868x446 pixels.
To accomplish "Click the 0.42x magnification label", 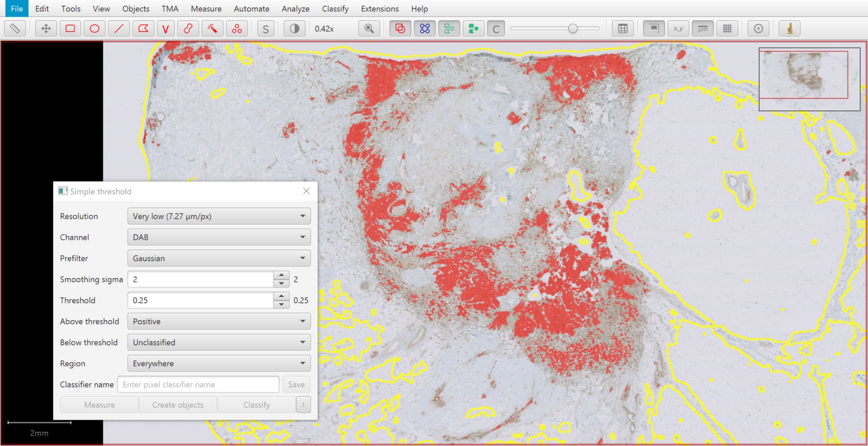I will click(324, 28).
